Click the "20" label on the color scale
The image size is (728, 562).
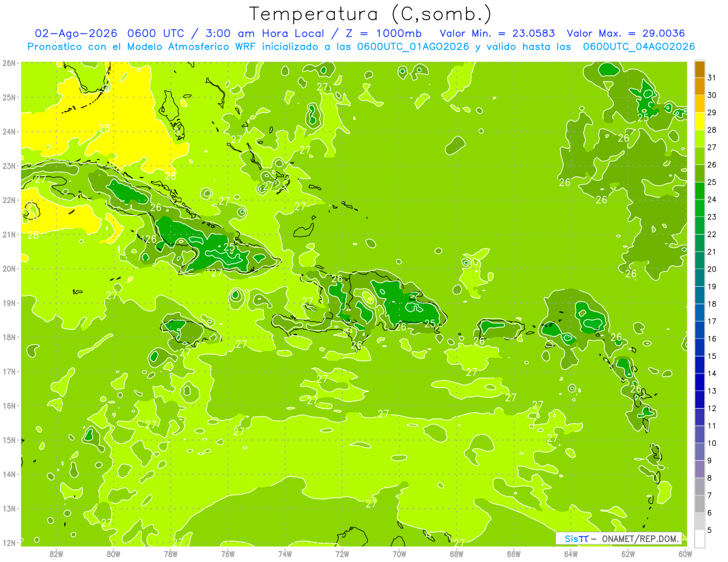point(711,269)
